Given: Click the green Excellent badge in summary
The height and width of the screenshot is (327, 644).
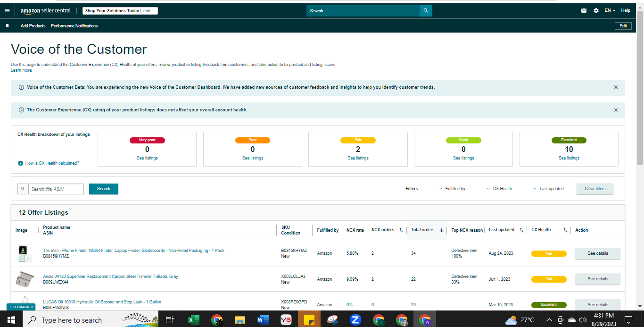Looking at the screenshot, I should [x=569, y=140].
